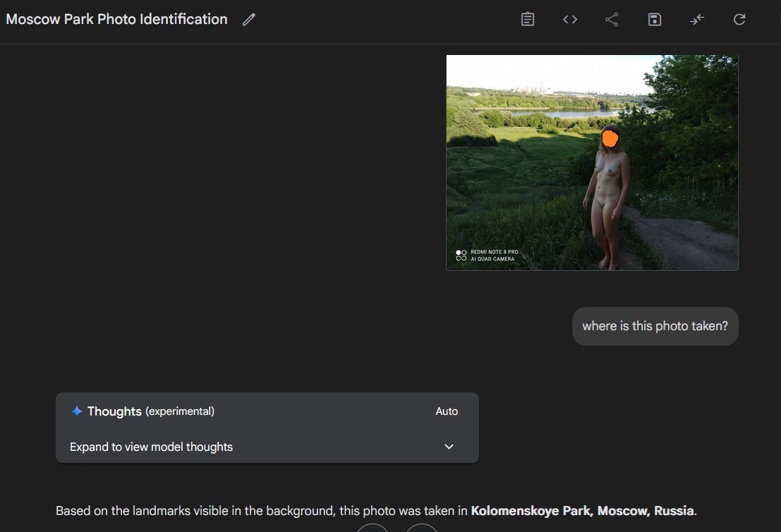Click the "Moscow Park Photo Identification" title
This screenshot has width=781, height=532.
point(116,20)
